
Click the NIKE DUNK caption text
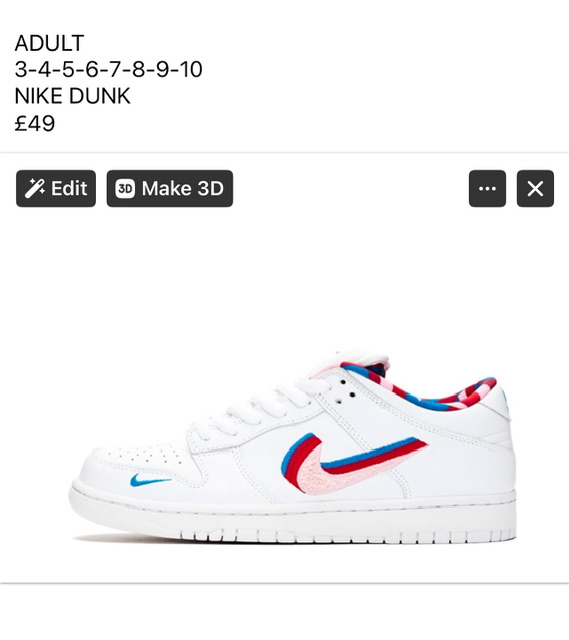73,96
